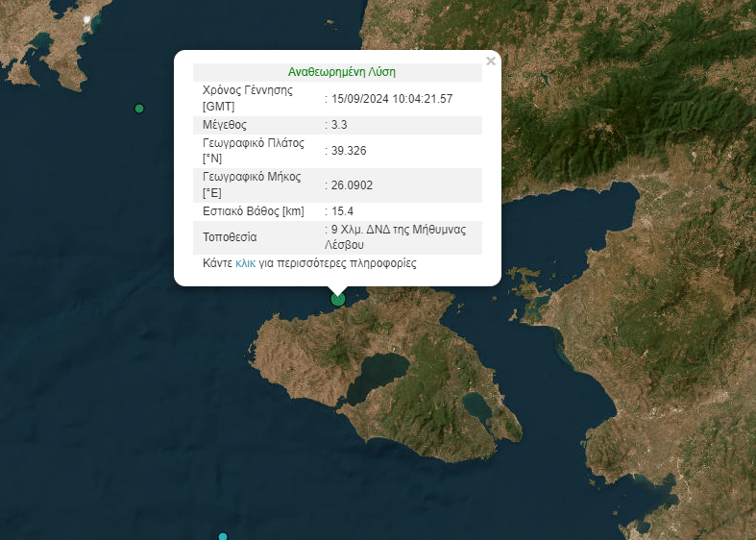
Task: Click the 'Τοποθεσία' label
Action: 230,237
